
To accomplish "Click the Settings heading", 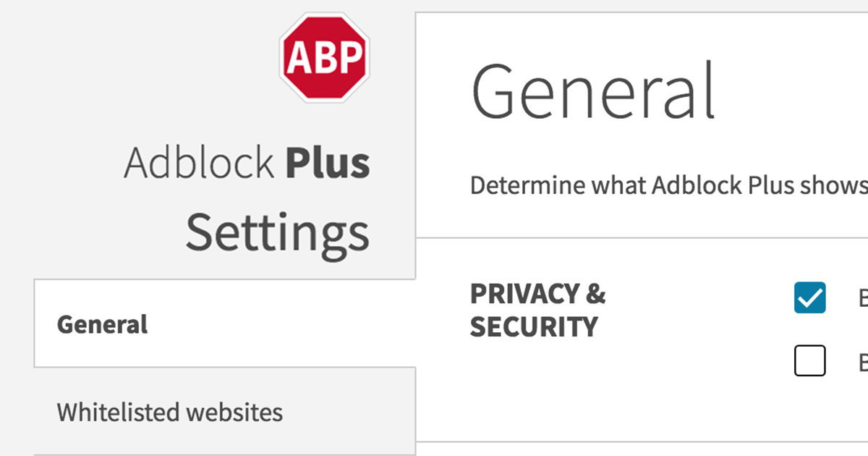I will point(277,232).
